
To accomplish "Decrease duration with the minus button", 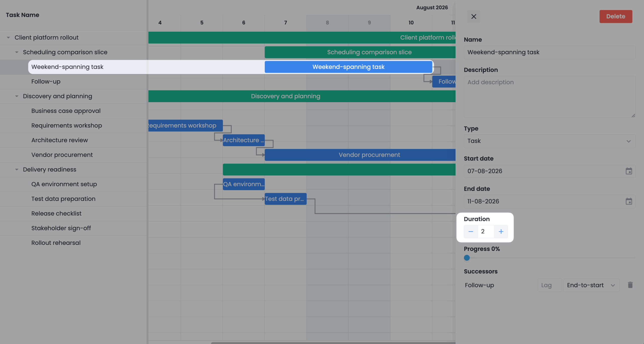I will point(471,232).
